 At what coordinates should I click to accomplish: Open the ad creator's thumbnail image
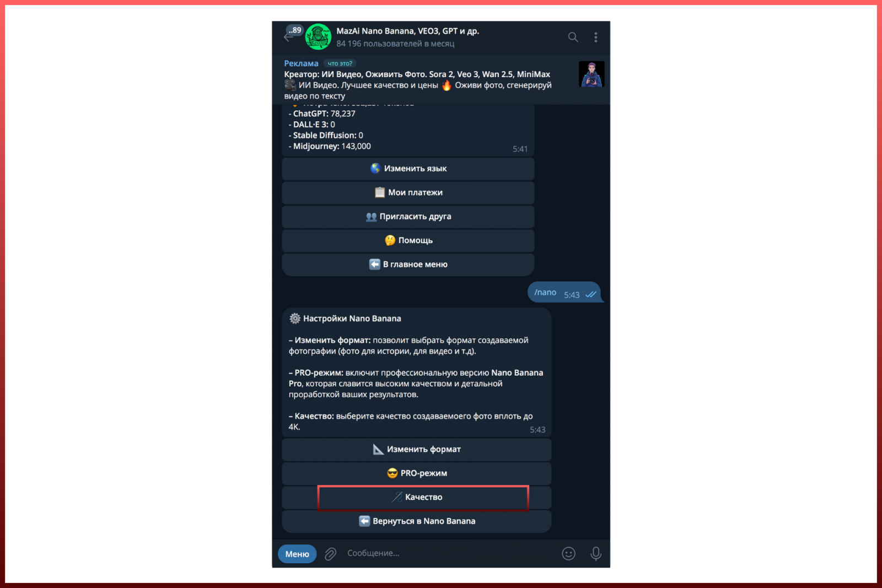tap(591, 74)
